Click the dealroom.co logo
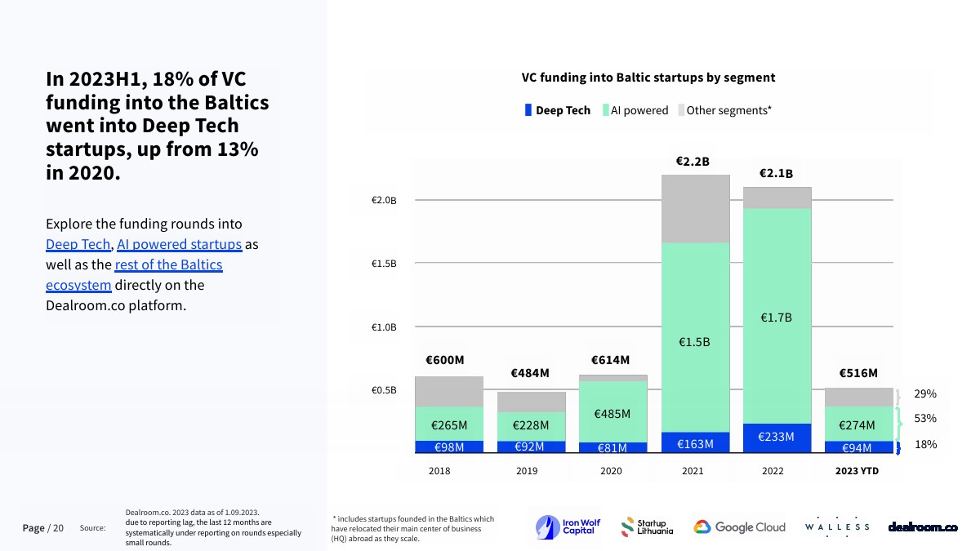This screenshot has width=980, height=551. point(922,527)
